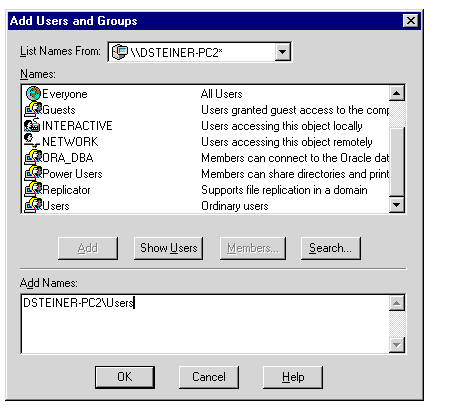This screenshot has width=476, height=409.
Task: Click the computer icon in List Names From
Action: (x=119, y=52)
